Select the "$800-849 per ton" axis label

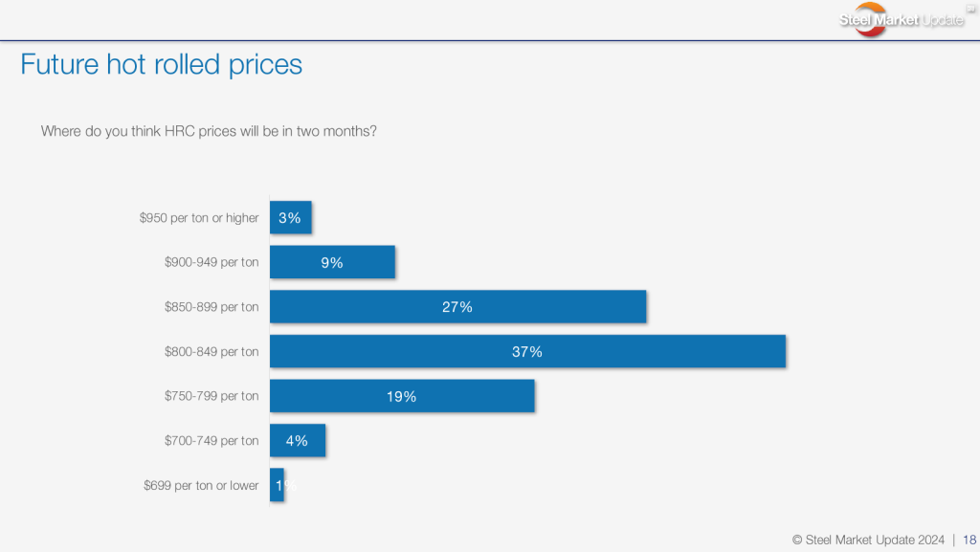(212, 351)
